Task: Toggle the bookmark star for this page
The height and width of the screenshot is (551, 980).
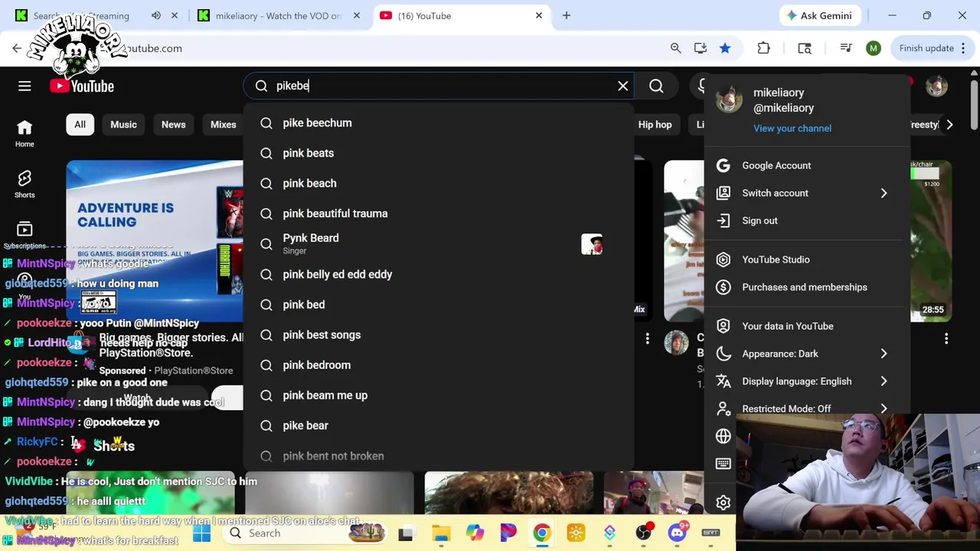Action: coord(724,48)
